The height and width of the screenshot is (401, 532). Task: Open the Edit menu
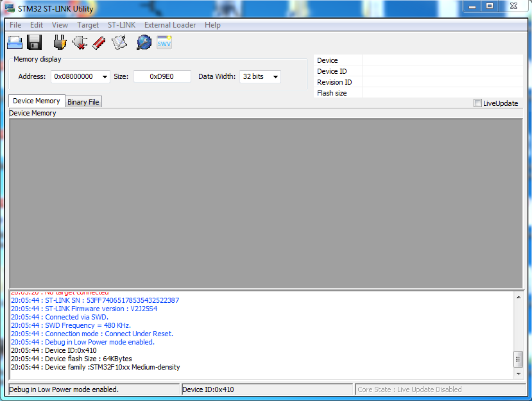point(37,25)
